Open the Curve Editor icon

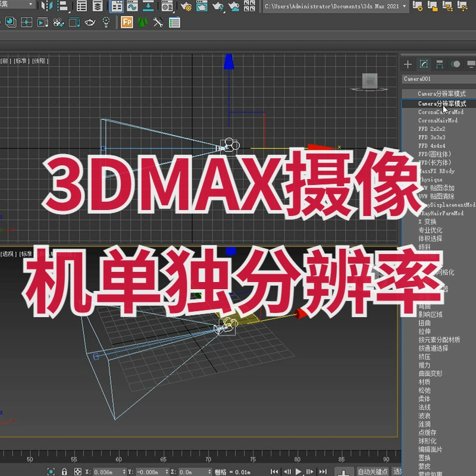(132, 6)
